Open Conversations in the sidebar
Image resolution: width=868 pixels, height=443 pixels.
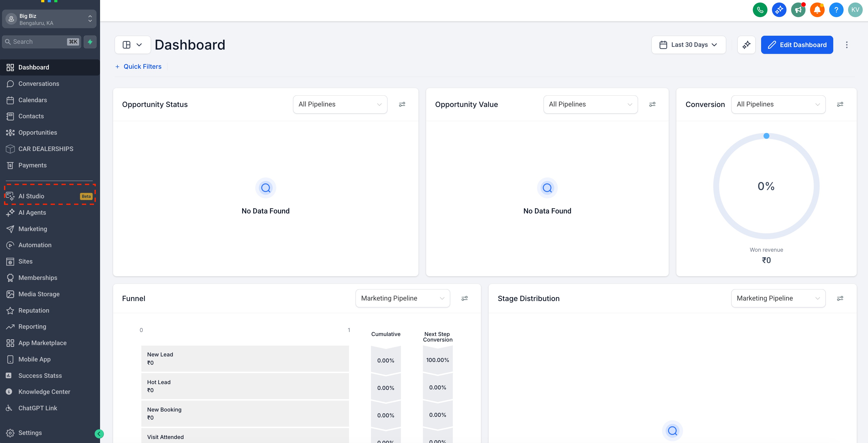(38, 84)
